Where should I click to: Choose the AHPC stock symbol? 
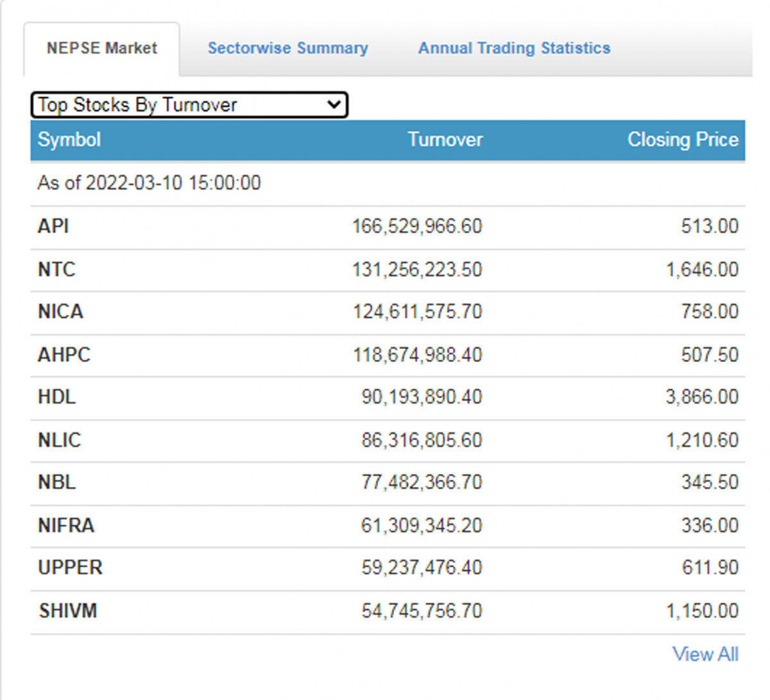64,355
